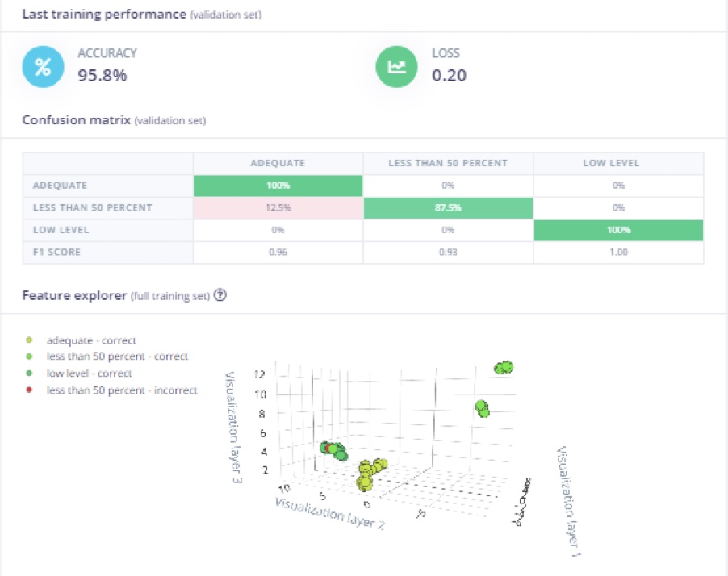The height and width of the screenshot is (576, 728).
Task: Click the ADEQUATE column header
Action: (x=278, y=164)
